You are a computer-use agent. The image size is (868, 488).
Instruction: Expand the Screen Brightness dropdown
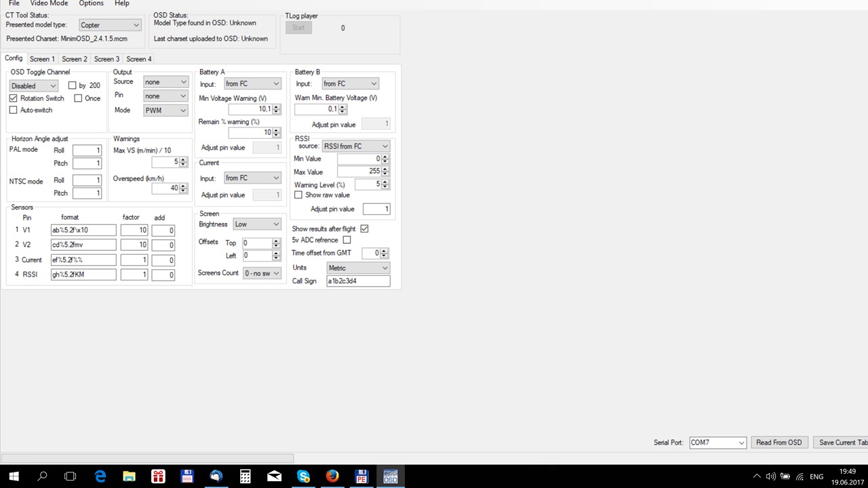pos(257,224)
